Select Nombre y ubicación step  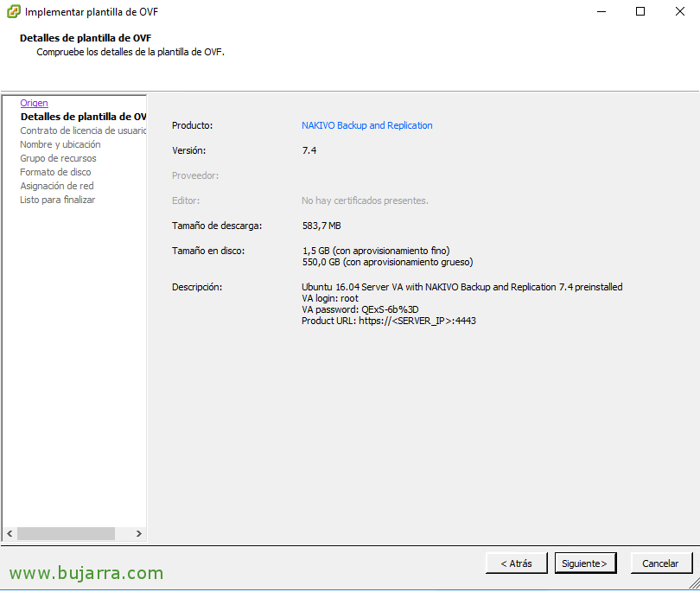coord(60,144)
